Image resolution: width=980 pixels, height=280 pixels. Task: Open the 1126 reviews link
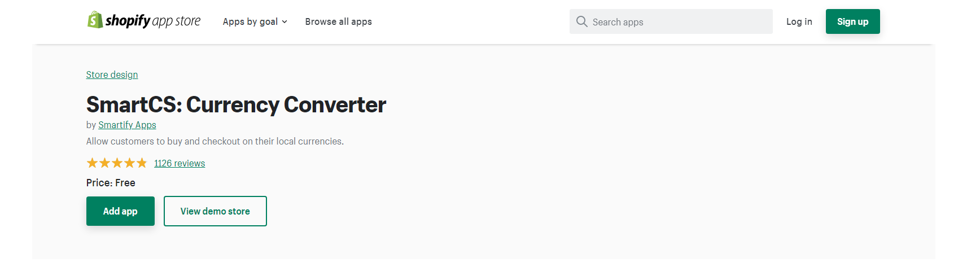pos(180,163)
